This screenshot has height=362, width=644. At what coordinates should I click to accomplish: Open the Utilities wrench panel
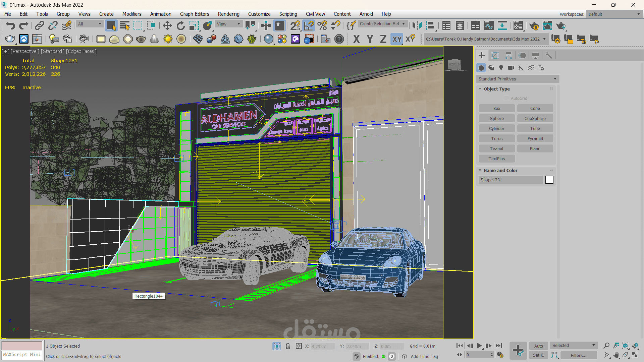click(549, 55)
